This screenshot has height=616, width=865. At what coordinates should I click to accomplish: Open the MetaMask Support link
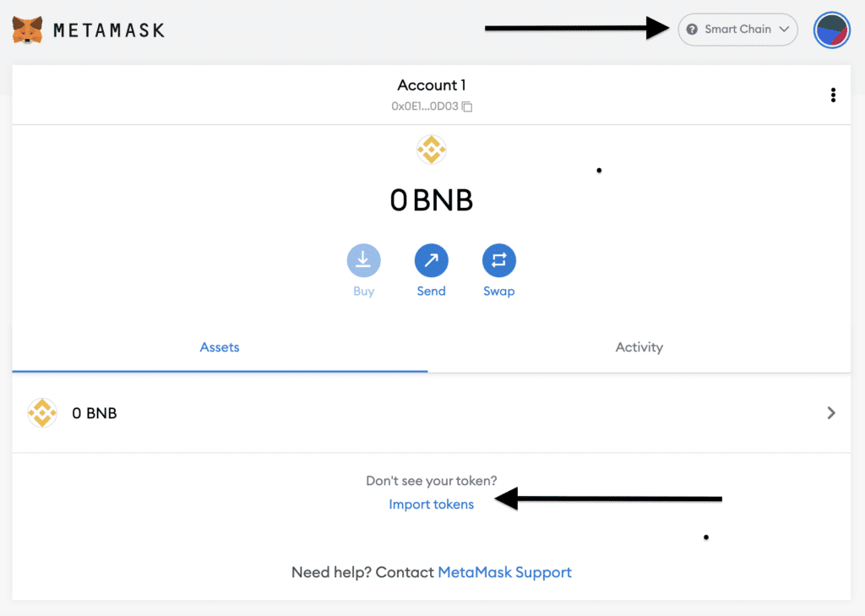[x=505, y=572]
